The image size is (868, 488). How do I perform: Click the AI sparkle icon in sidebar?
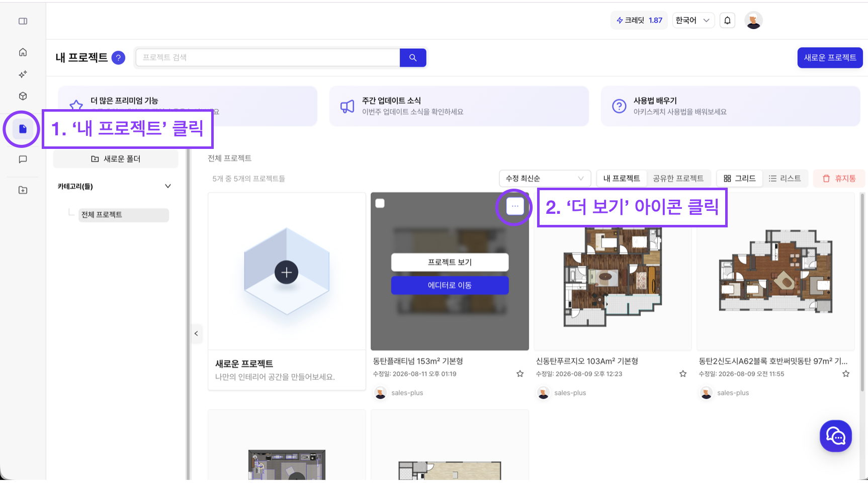23,74
